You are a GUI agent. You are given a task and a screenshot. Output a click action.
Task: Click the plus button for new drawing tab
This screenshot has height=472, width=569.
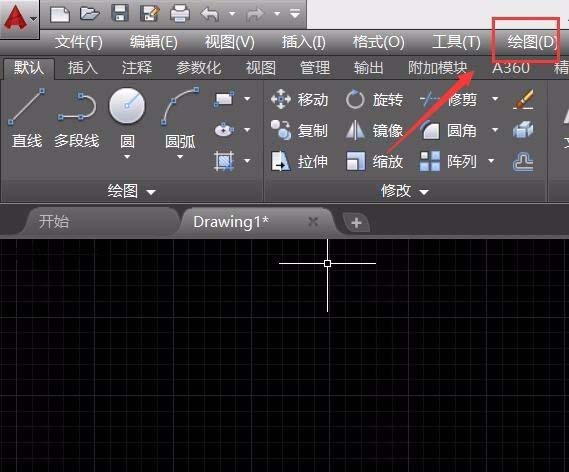[356, 222]
